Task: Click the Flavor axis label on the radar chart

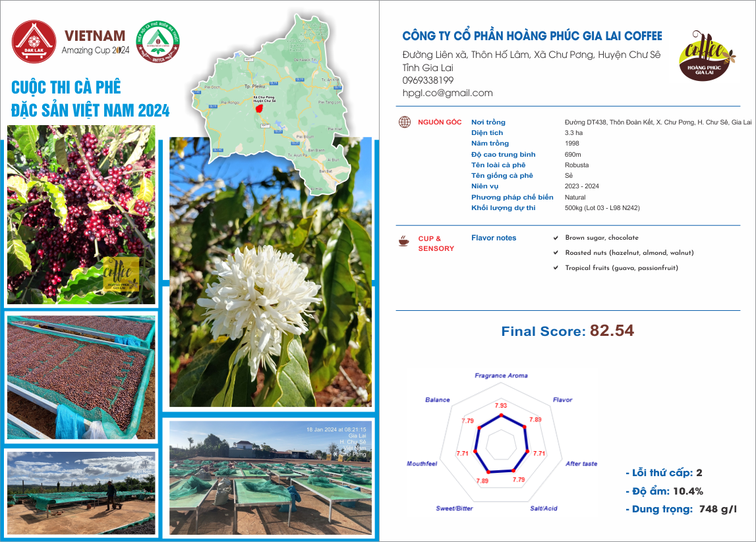Action: click(563, 400)
